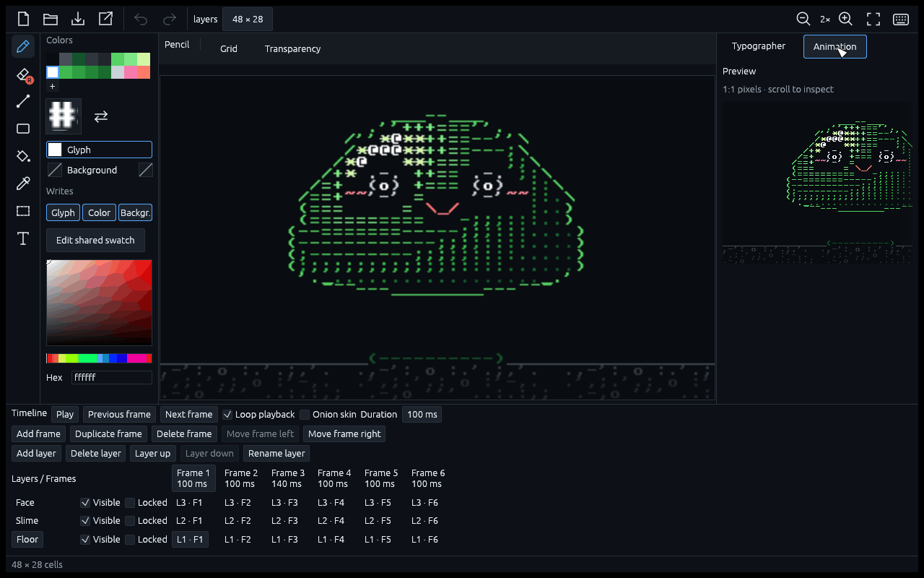The width and height of the screenshot is (924, 578).
Task: Click Edit shared swatch button
Action: 95,240
